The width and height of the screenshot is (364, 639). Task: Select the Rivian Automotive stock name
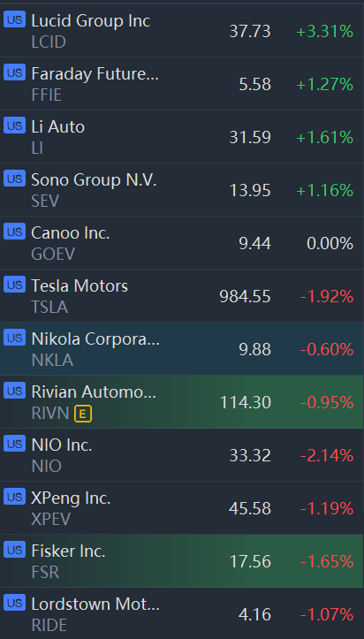click(x=94, y=392)
